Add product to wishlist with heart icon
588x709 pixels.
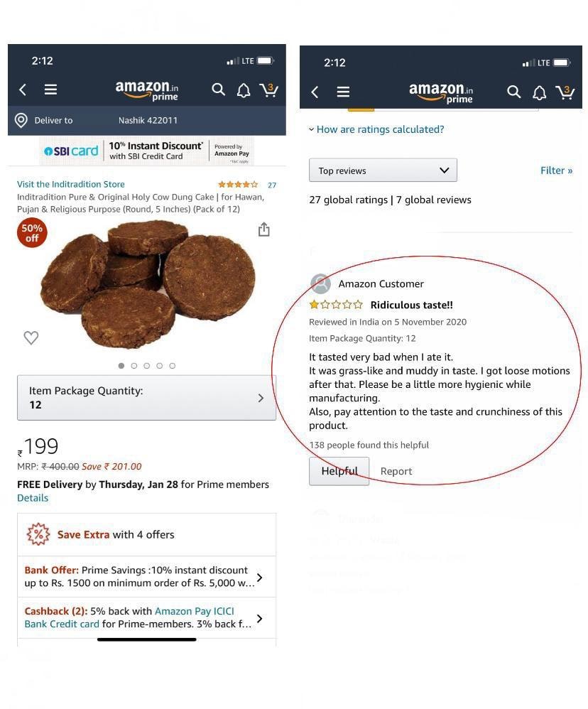31,337
